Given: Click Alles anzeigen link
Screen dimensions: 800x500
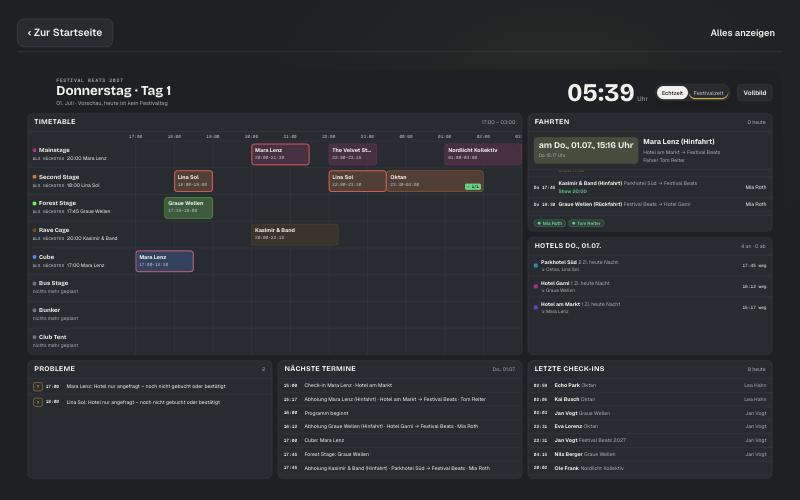Looking at the screenshot, I should [x=742, y=33].
